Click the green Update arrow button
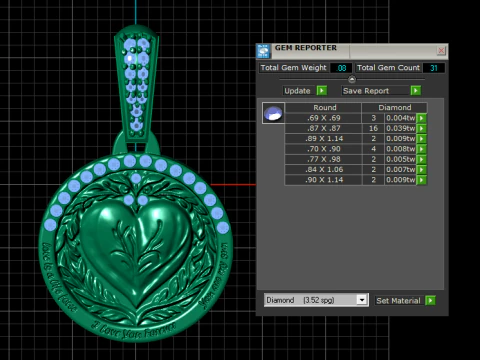 pos(322,91)
